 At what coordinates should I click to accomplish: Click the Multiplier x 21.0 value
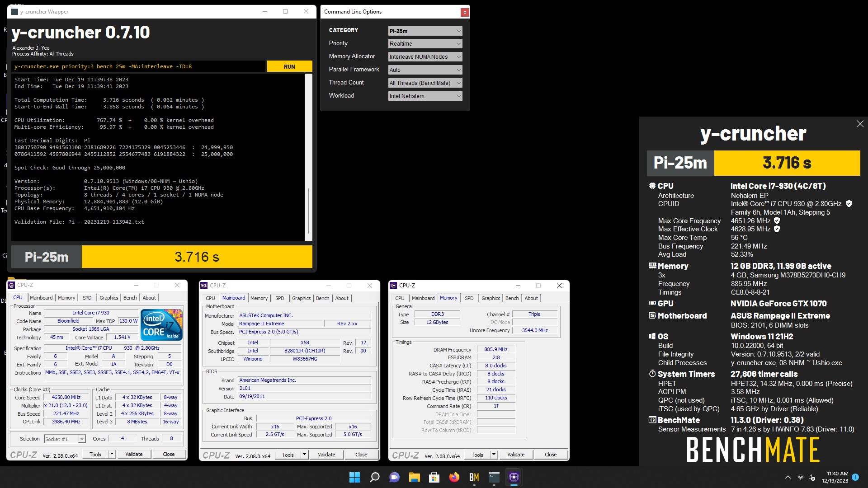[x=66, y=405]
